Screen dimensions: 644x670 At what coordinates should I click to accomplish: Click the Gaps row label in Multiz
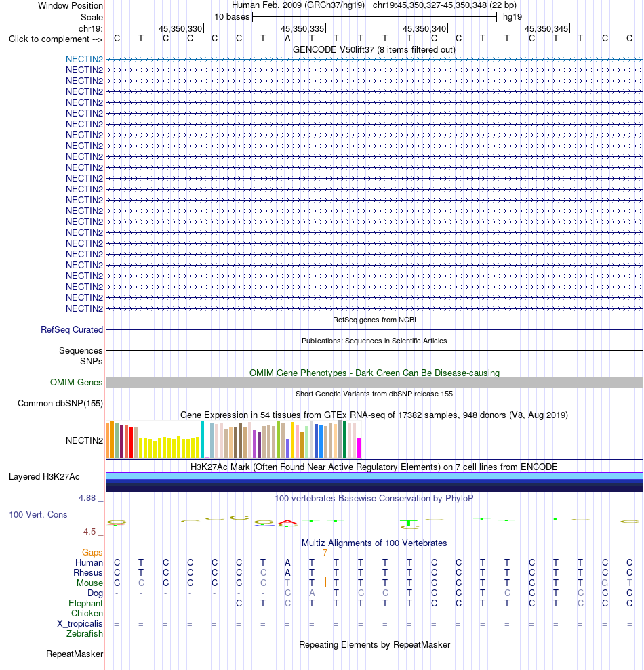point(92,553)
